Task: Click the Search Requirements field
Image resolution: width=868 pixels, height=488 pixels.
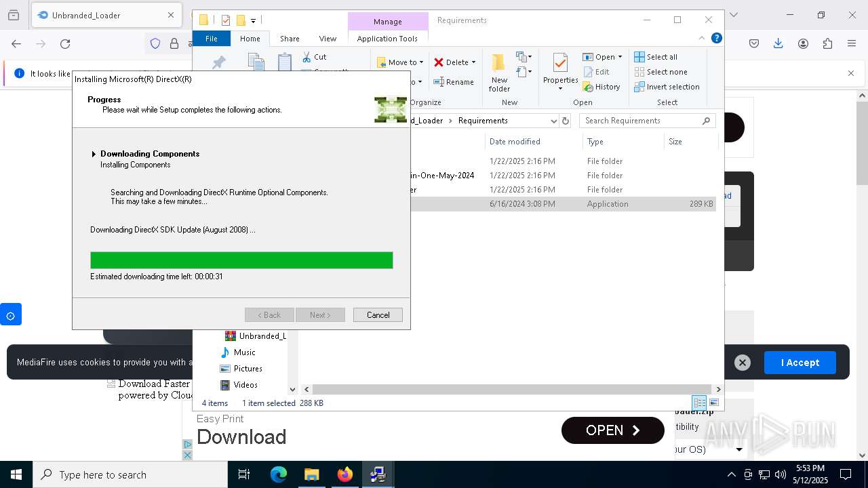Action: pos(648,121)
